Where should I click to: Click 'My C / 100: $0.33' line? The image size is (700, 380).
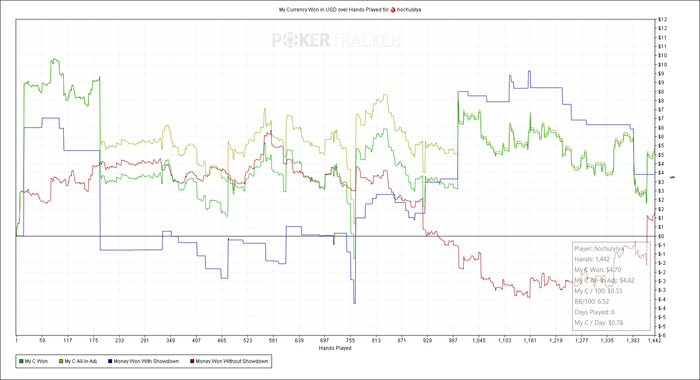tap(598, 291)
